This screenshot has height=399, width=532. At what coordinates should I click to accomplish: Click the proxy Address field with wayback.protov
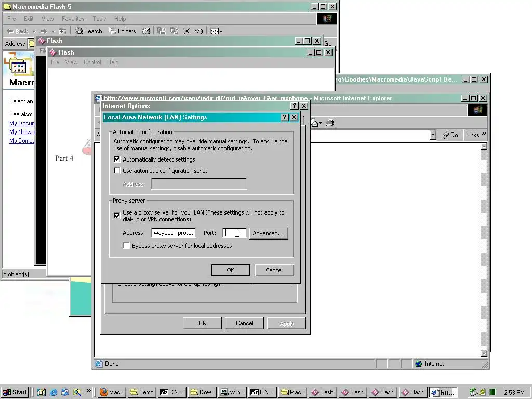[174, 233]
